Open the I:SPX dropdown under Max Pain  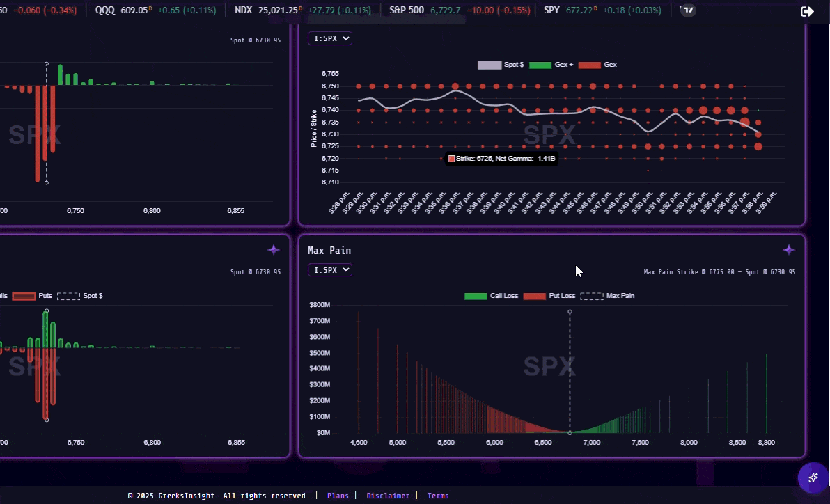coord(330,269)
